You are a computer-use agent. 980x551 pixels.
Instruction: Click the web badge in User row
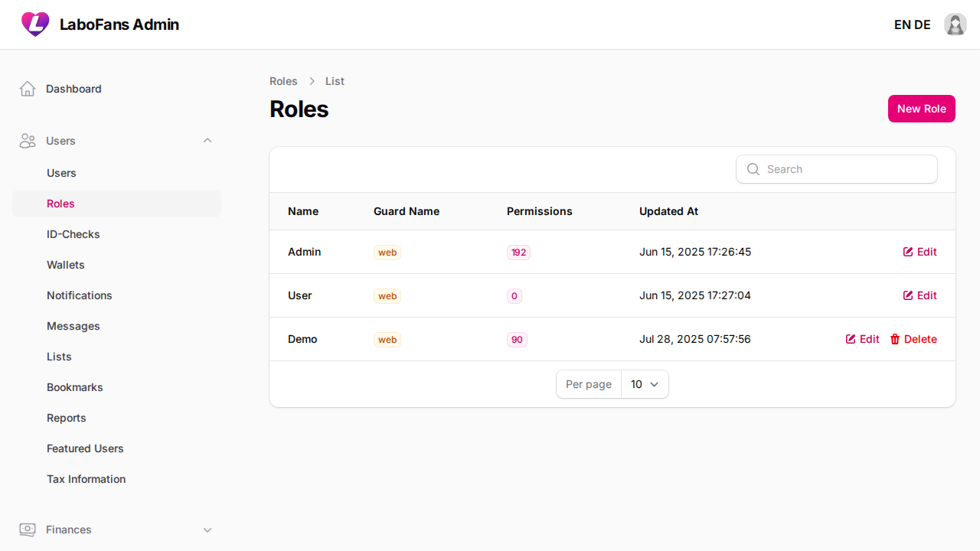pyautogui.click(x=387, y=296)
